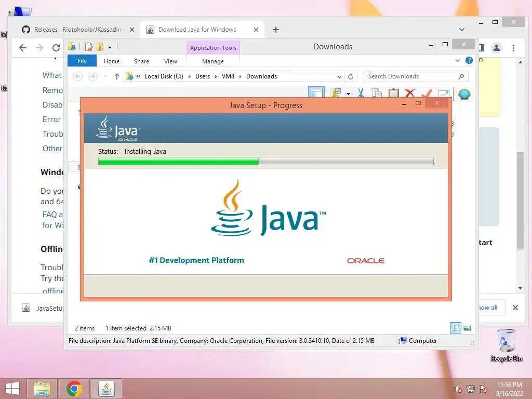Click Users in the address path
This screenshot has width=532, height=399.
pos(203,76)
